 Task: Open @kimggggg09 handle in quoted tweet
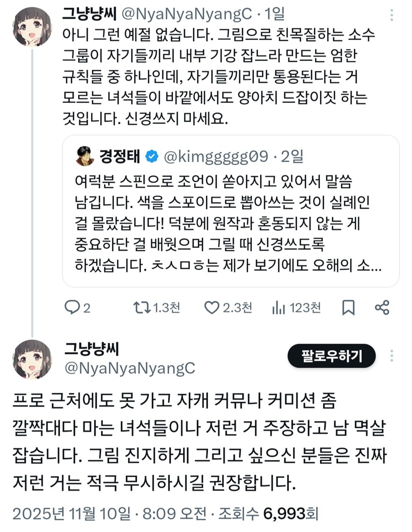pos(215,157)
